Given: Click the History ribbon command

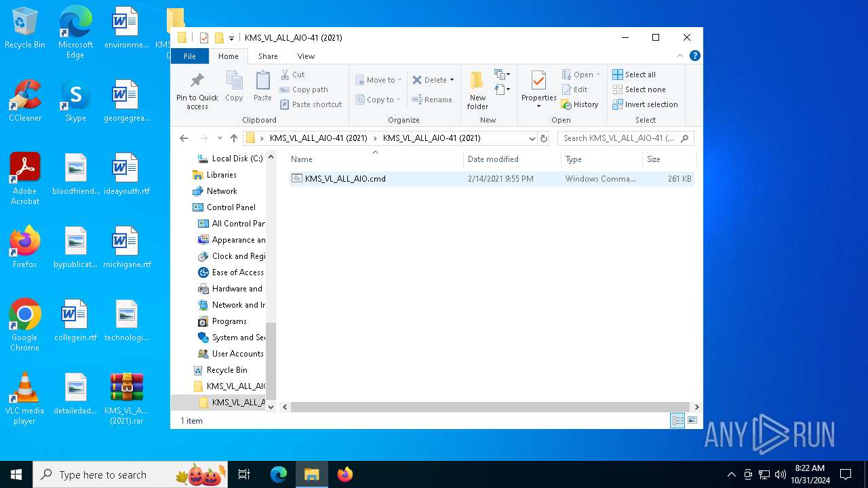Looking at the screenshot, I should (580, 104).
